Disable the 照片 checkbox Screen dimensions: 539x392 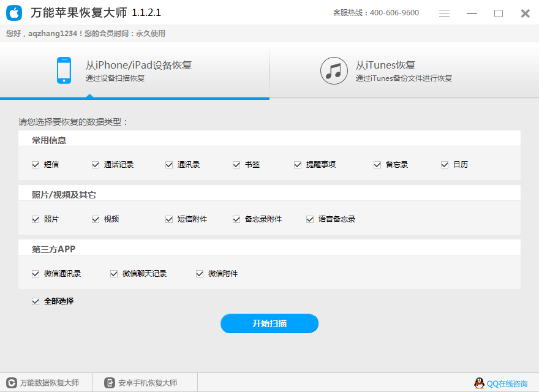tap(36, 219)
